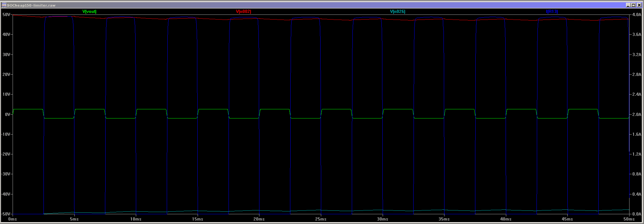Click the 3.2A label on right axis
The height and width of the screenshot is (224, 644).
[637, 55]
